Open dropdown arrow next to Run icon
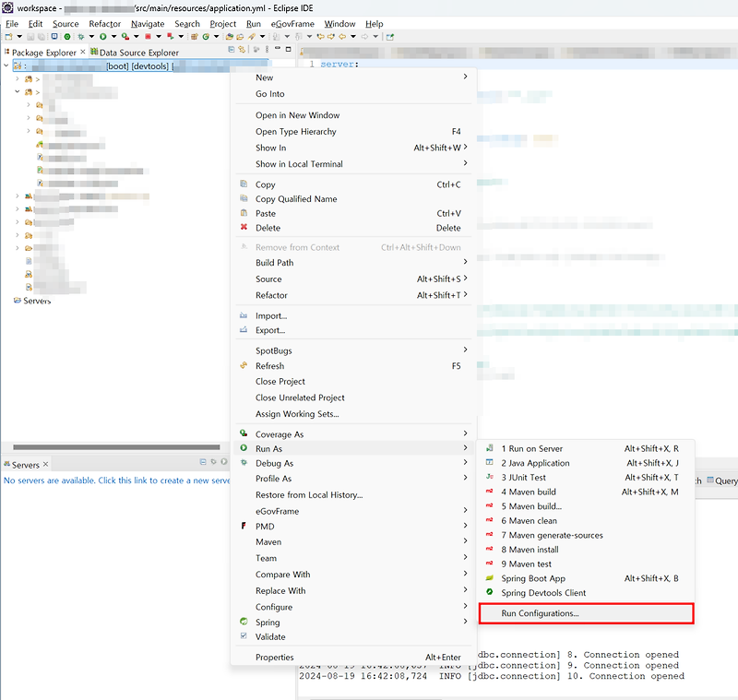The height and width of the screenshot is (700, 738). pos(113,37)
